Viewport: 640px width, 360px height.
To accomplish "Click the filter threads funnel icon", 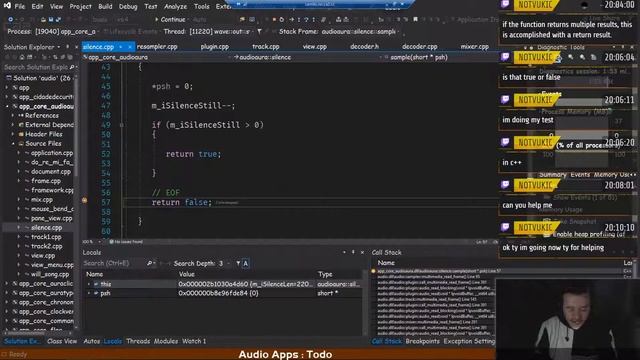I will coord(259,31).
